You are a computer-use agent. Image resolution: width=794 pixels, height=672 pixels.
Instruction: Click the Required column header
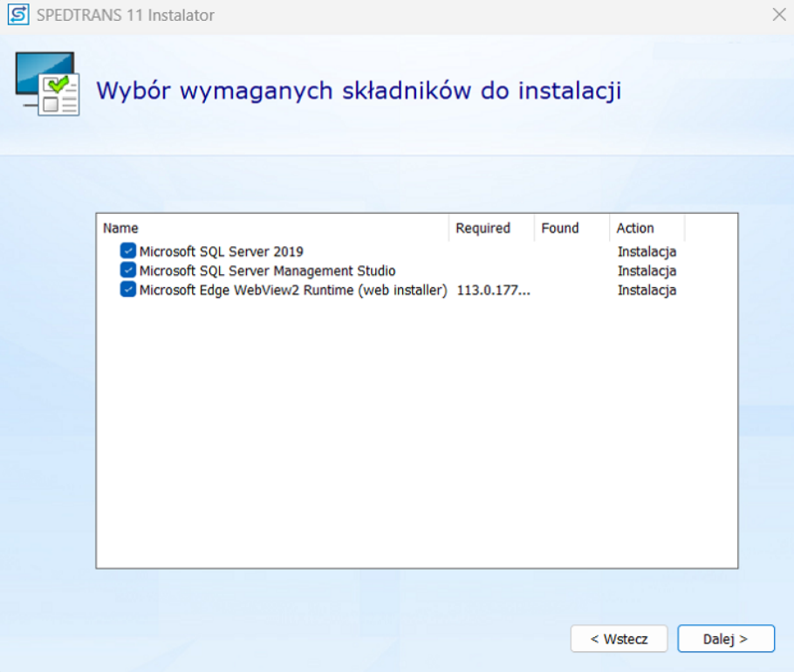pyautogui.click(x=483, y=228)
